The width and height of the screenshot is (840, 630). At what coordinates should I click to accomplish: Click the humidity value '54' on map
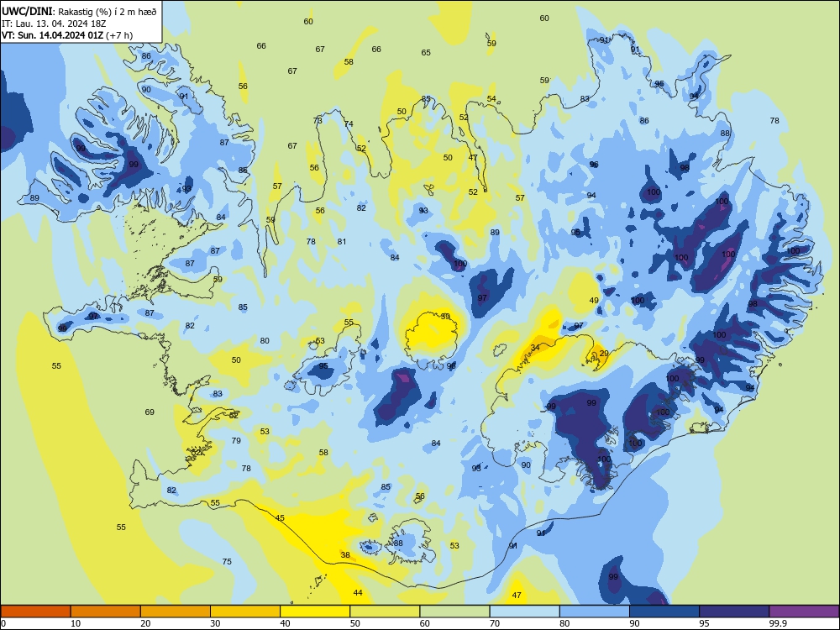coord(491,98)
